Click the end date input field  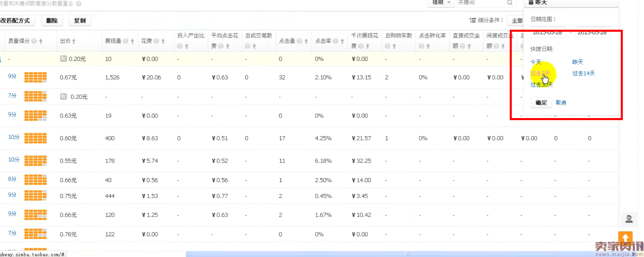(x=593, y=33)
